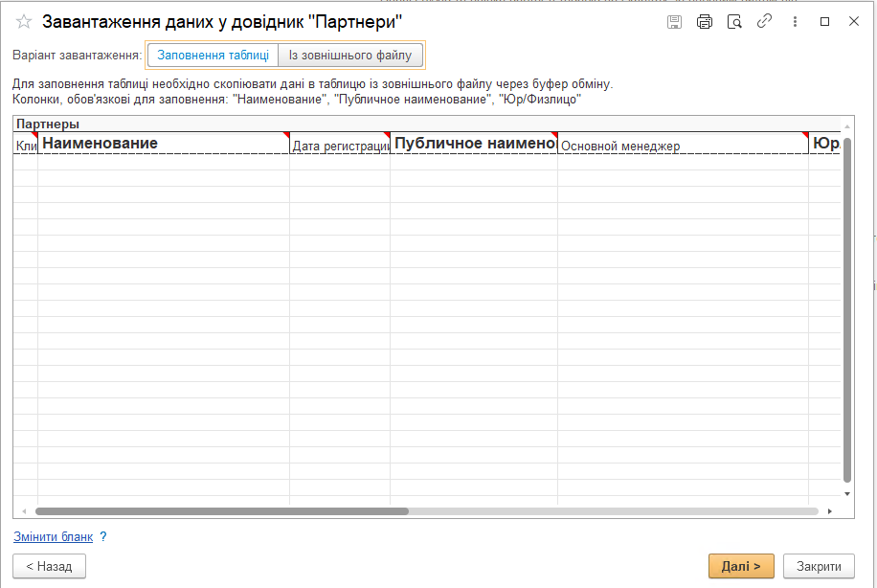This screenshot has height=588, width=877.
Task: Go back with "< Назад" button
Action: 49,566
